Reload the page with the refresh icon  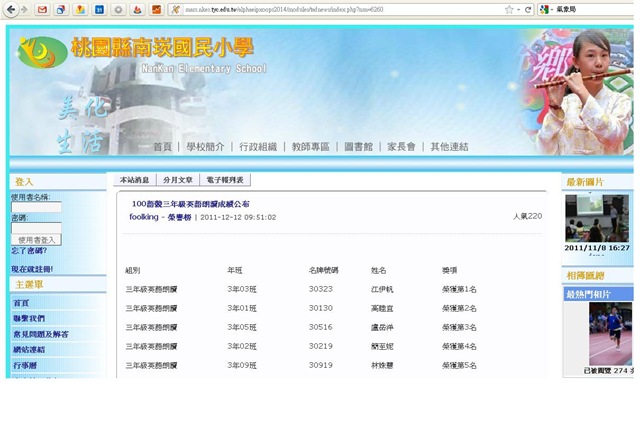(x=528, y=9)
